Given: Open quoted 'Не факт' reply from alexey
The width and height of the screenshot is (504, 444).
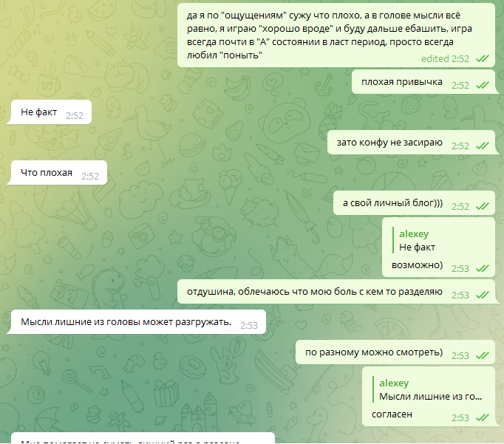Looking at the screenshot, I should point(417,240).
